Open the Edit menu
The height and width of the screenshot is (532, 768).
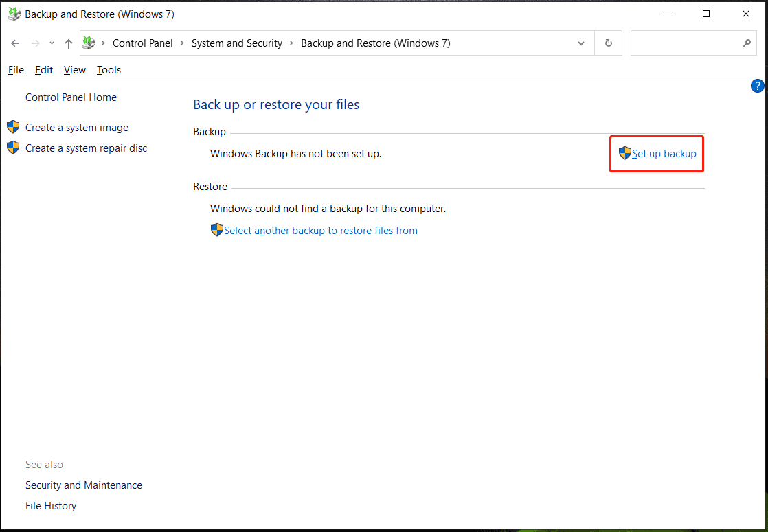click(43, 70)
